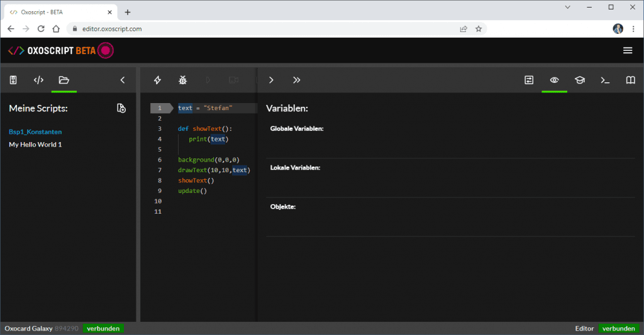Collapse the left sidebar with the chevron
This screenshot has height=335, width=644.
pyautogui.click(x=123, y=80)
